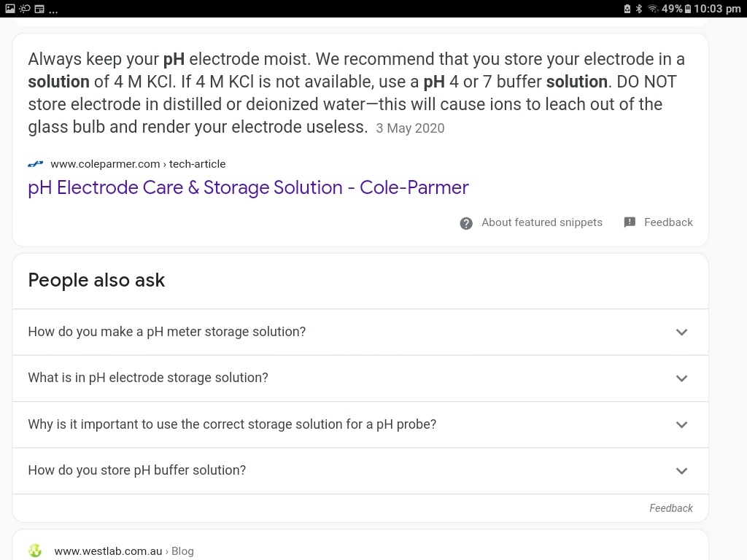The image size is (747, 560).
Task: Click the question mark icon beside About featured snippets
Action: tap(466, 223)
